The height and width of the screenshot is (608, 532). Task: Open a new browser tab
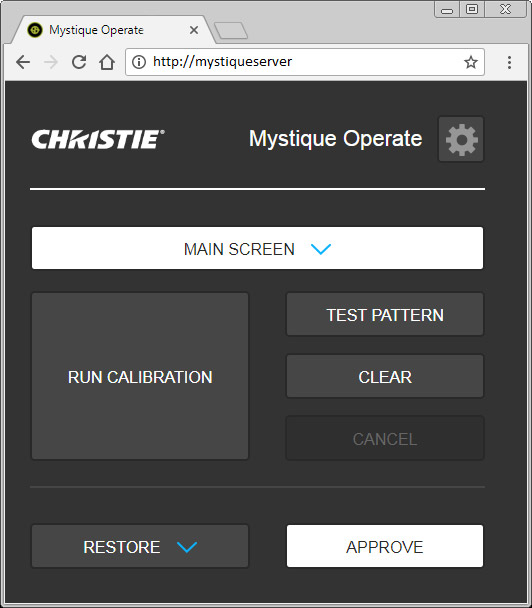click(231, 30)
